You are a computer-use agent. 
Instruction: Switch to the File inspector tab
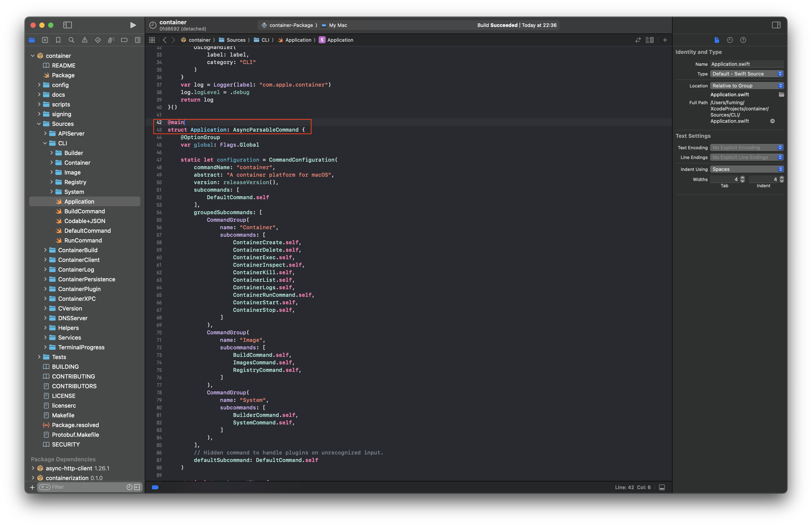pyautogui.click(x=717, y=40)
